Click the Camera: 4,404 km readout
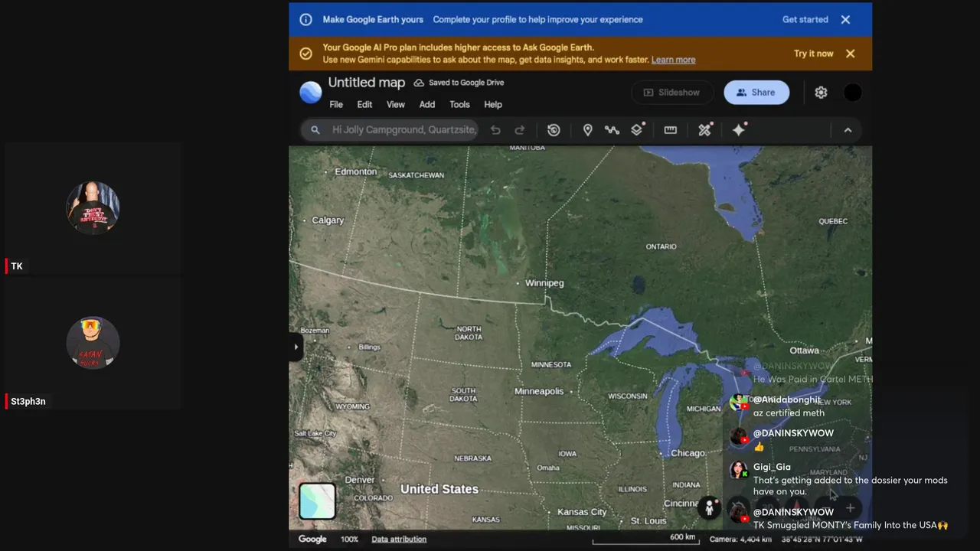Viewport: 980px width, 551px height. pos(740,540)
